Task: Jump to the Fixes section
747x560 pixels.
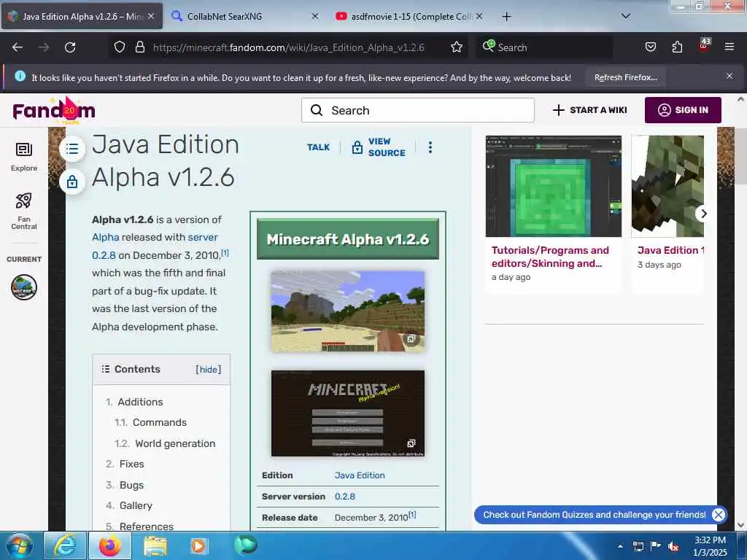Action: (x=131, y=464)
